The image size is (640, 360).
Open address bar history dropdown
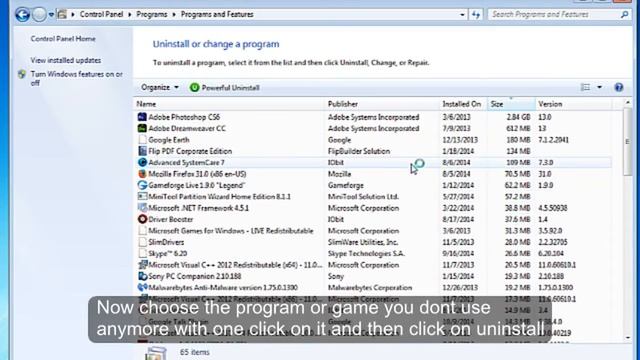coord(462,15)
